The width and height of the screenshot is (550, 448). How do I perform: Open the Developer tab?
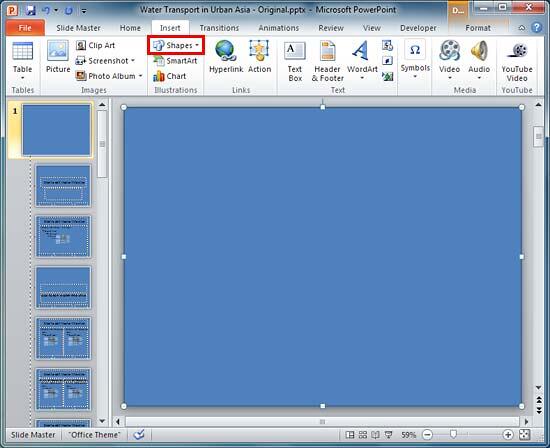point(418,28)
